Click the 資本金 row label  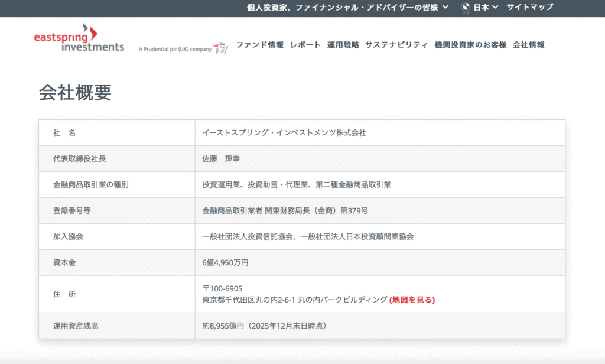point(64,262)
